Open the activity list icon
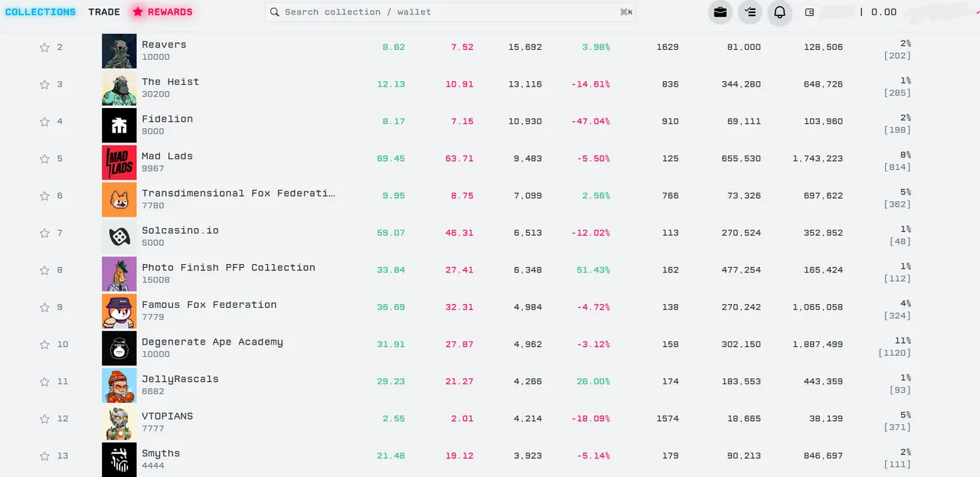 click(750, 12)
